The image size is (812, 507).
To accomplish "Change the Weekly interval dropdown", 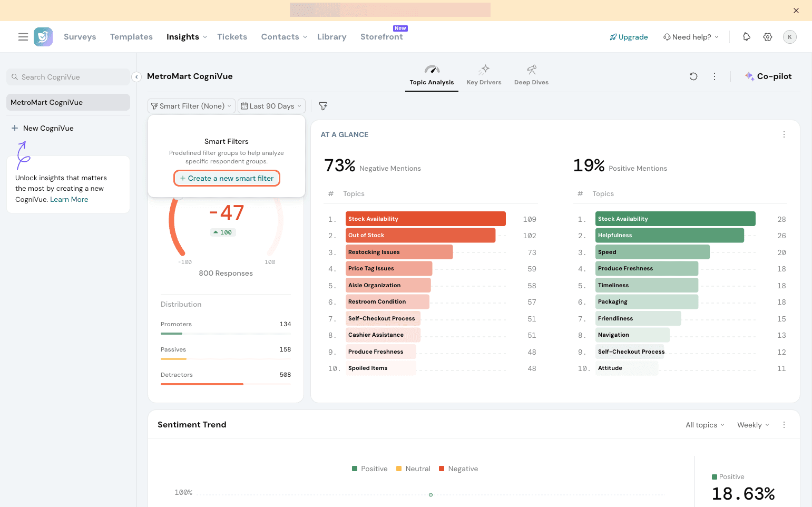I will pos(753,425).
